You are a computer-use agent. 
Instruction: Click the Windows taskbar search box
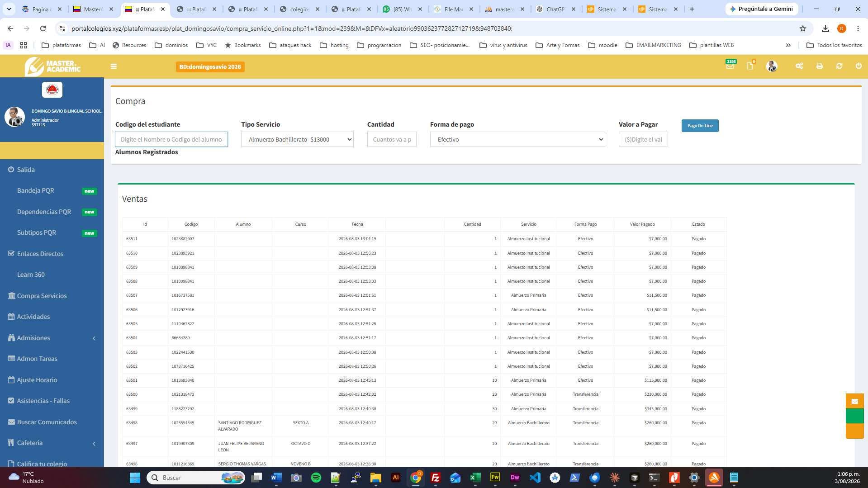pos(196,478)
